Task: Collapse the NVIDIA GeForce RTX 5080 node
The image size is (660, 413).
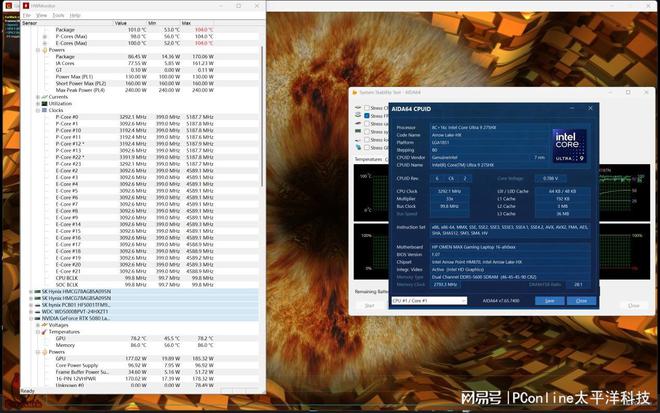Action: tap(31, 318)
